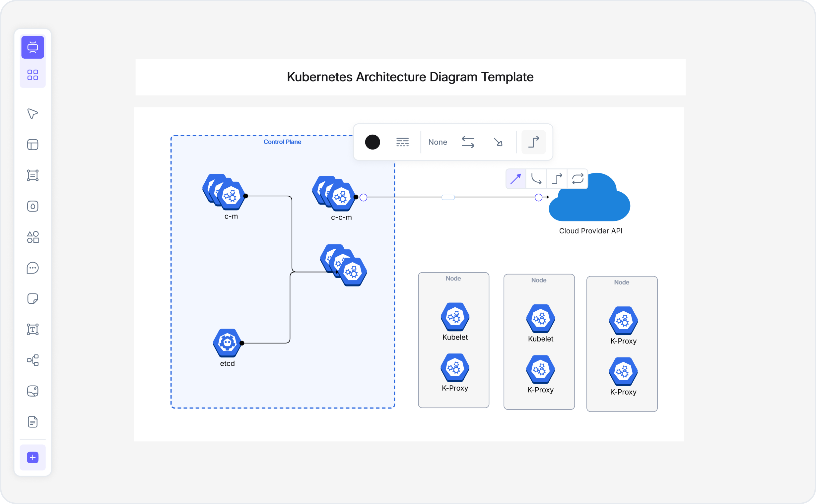Click the Cloud Provider API label
816x504 pixels.
click(590, 231)
